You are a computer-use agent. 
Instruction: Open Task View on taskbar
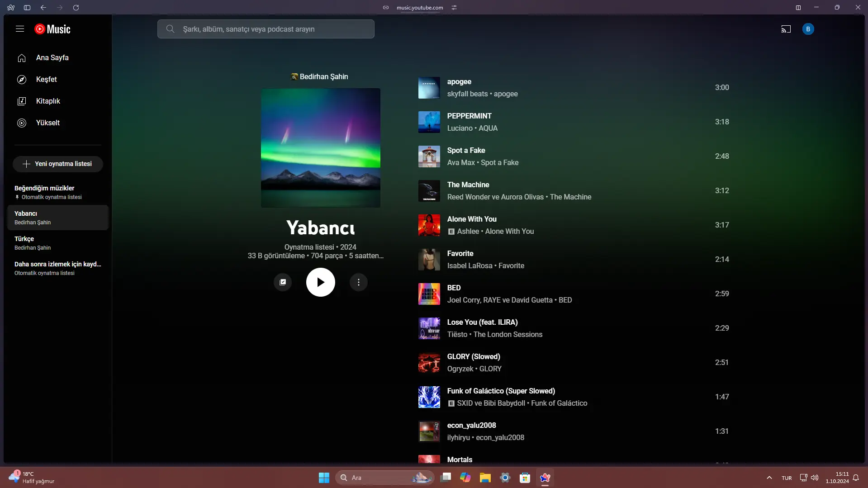coord(446,478)
